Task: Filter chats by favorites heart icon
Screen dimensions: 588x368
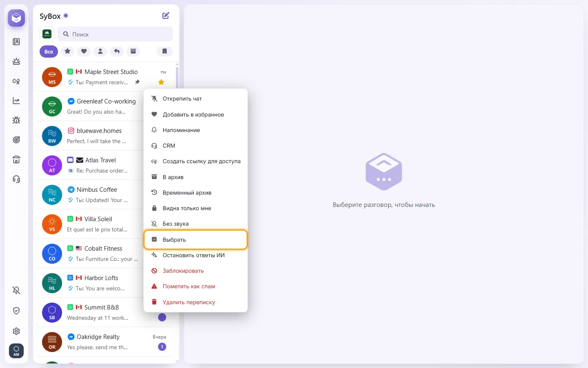Action: tap(84, 51)
